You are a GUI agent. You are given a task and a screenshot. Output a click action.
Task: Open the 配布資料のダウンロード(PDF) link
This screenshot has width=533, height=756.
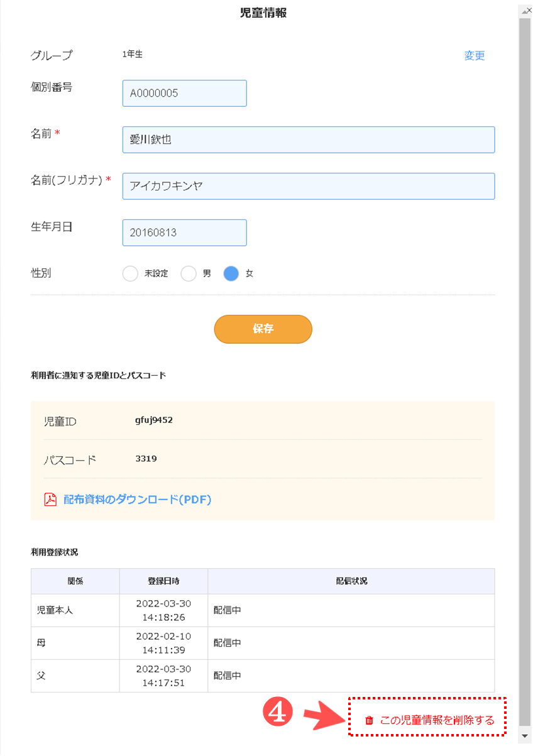137,500
